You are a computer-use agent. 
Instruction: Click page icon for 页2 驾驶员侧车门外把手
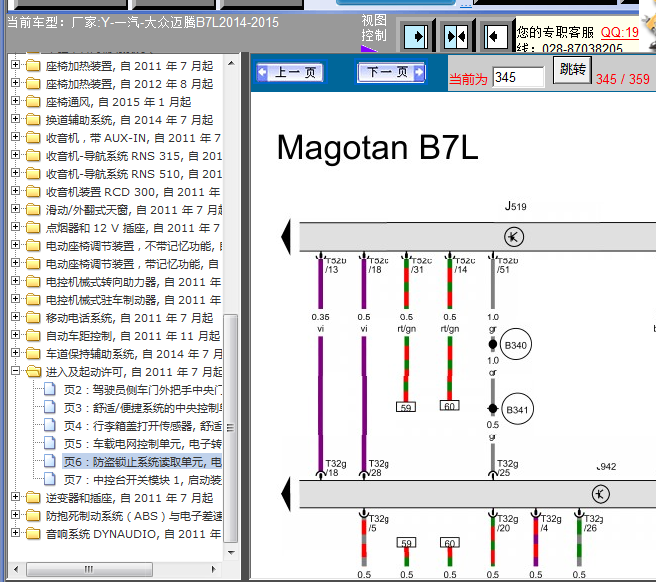tap(50, 389)
